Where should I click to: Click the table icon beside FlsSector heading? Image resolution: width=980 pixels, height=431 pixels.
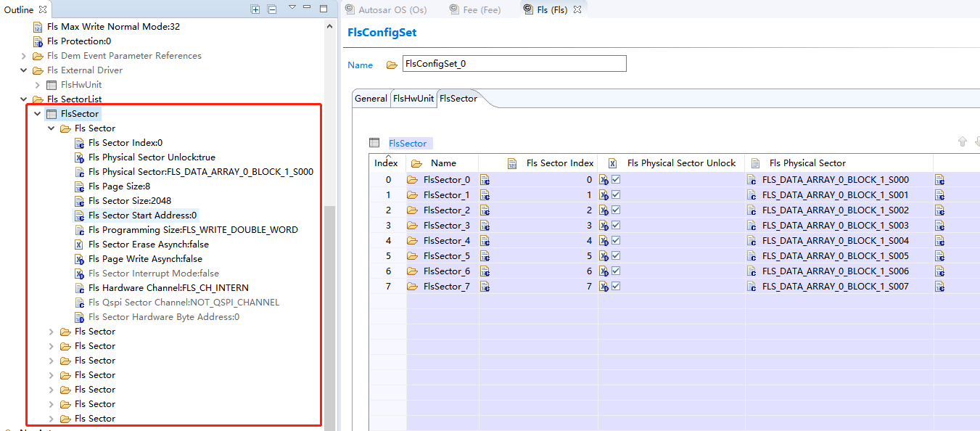click(374, 143)
